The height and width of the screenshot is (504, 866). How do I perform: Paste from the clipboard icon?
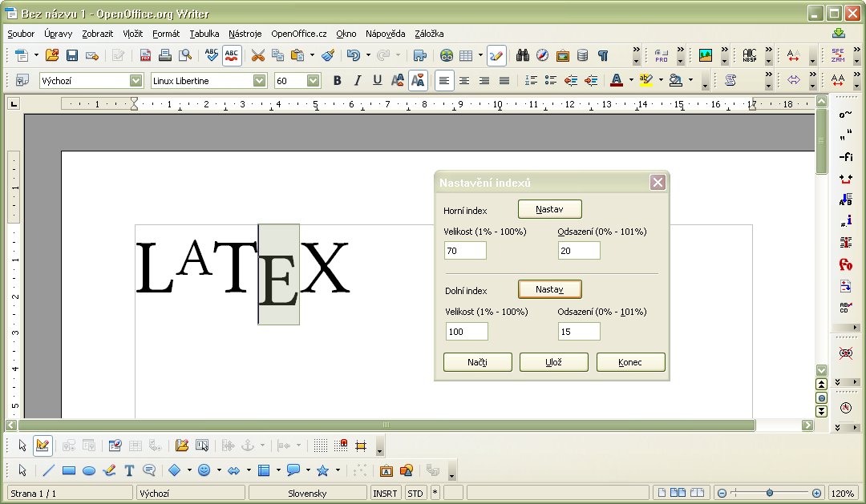297,55
